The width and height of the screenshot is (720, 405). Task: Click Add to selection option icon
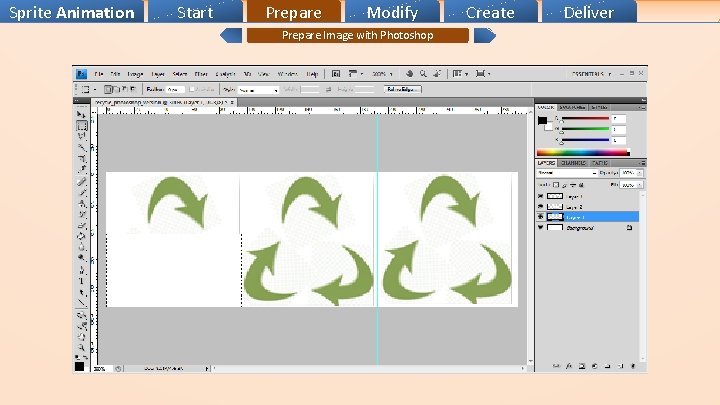(117, 90)
